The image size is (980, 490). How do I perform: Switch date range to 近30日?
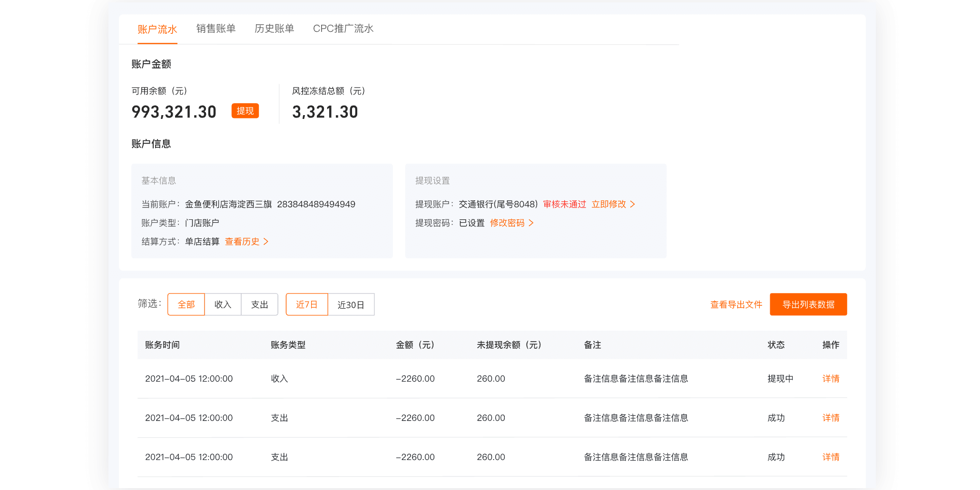point(351,304)
